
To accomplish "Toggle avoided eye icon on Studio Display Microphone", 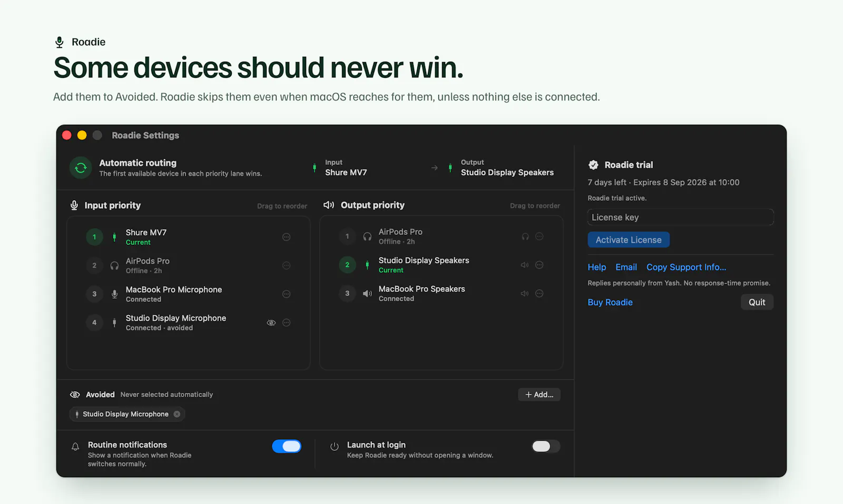I will pyautogui.click(x=271, y=322).
